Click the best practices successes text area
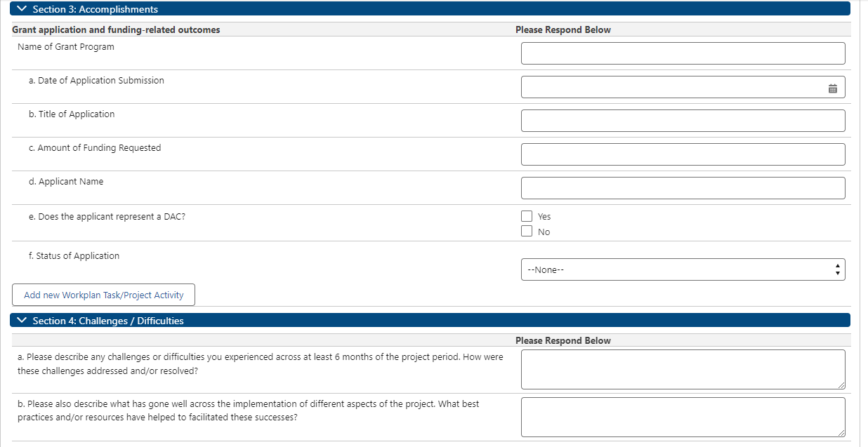Image resolution: width=868 pixels, height=447 pixels. tap(683, 417)
